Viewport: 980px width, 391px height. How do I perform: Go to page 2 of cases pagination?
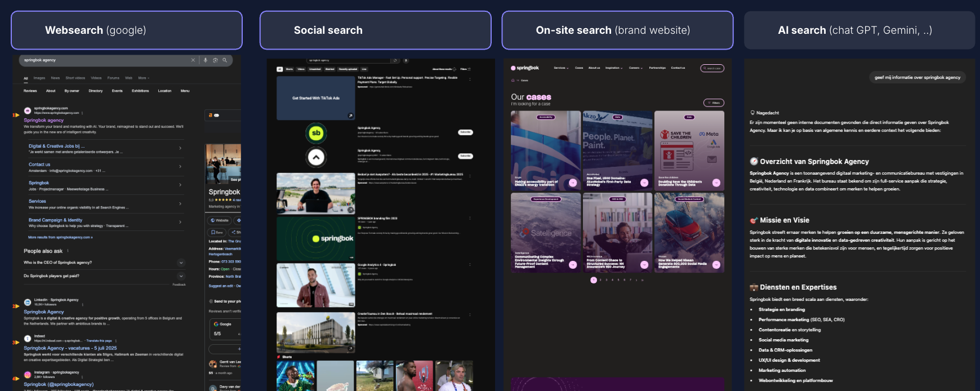coord(600,280)
